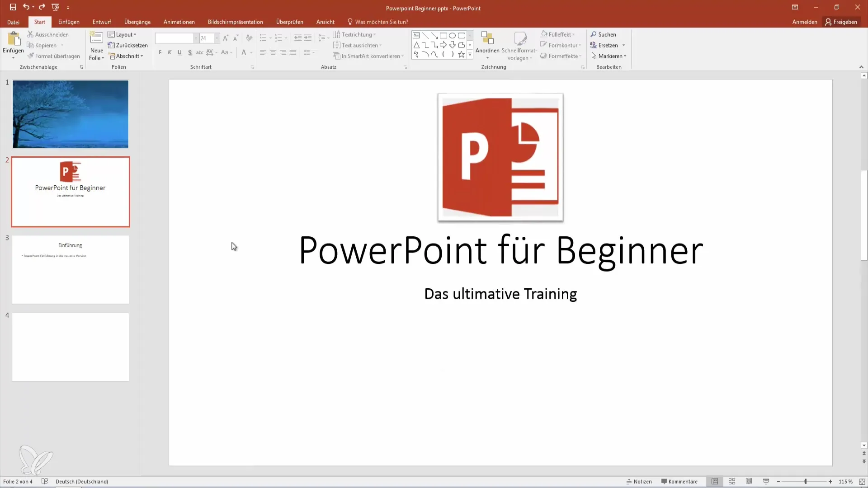Toggle underline U formatting
This screenshot has width=868, height=488.
point(179,52)
